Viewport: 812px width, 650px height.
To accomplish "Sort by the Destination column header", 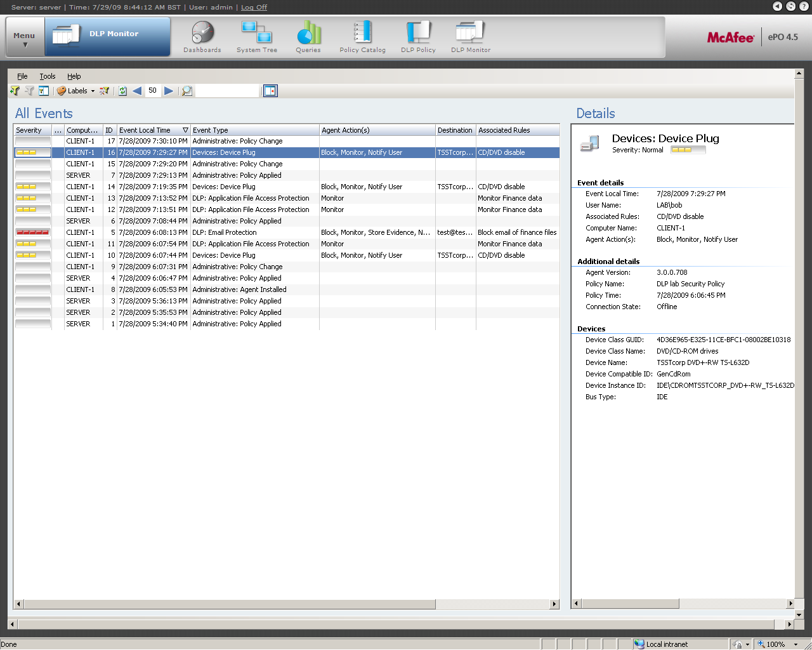I will tap(455, 130).
